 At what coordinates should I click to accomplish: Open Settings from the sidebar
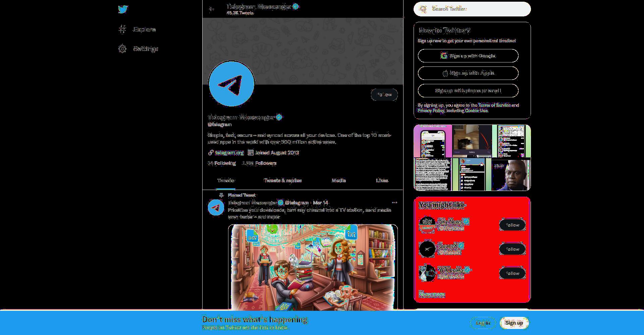(x=138, y=49)
